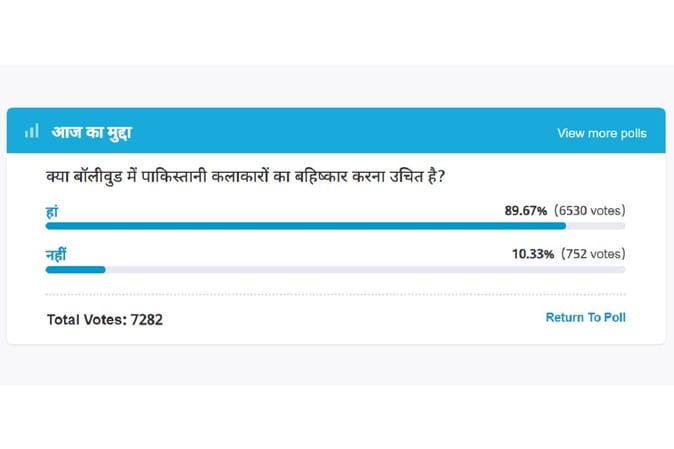Viewport: 674px width, 449px height.
Task: Click the bar chart poll icon
Action: coord(32,131)
